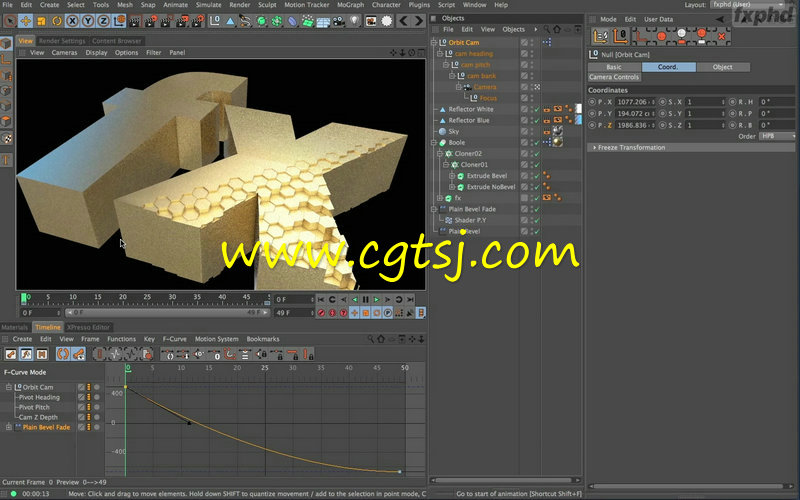This screenshot has height=500, width=800.
Task: Collapse the Boole object tree node
Action: (x=434, y=142)
